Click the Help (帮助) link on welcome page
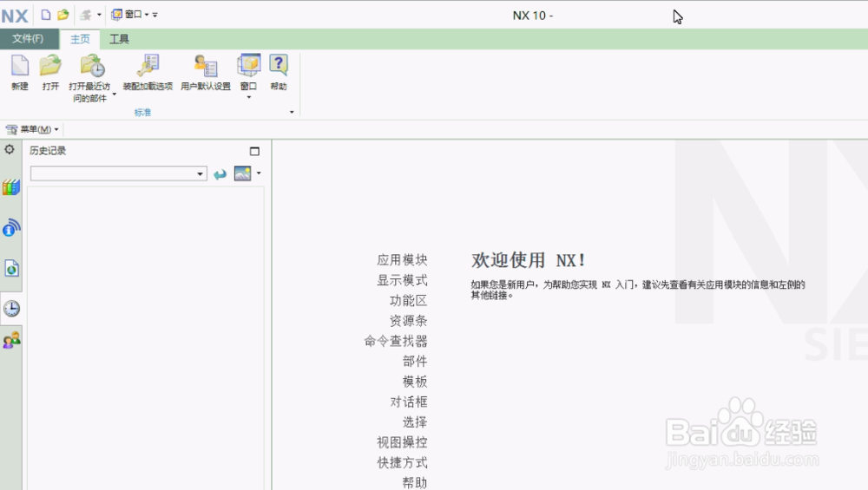868x490 pixels. click(415, 483)
